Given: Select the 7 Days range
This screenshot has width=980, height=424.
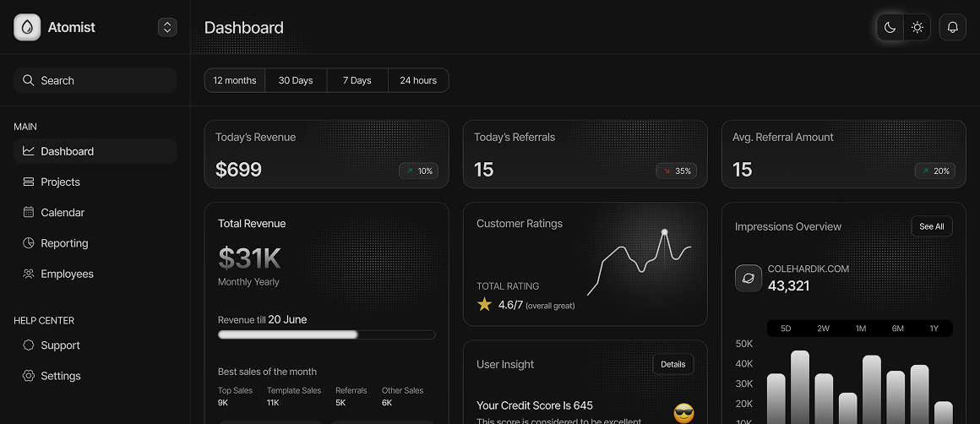Looking at the screenshot, I should click(357, 80).
